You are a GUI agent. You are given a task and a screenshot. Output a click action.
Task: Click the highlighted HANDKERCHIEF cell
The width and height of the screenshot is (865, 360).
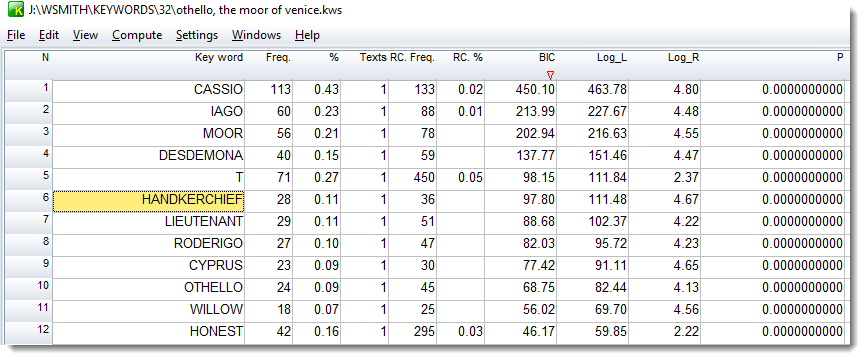pos(148,201)
